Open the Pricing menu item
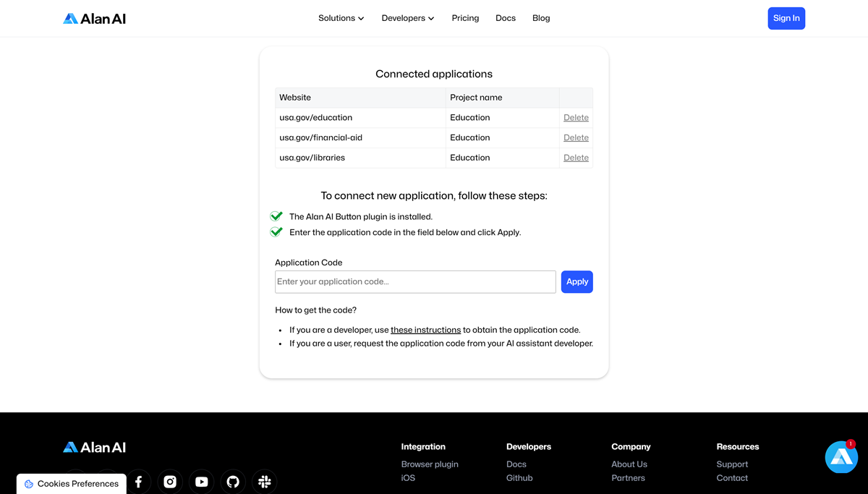868x494 pixels. (465, 18)
